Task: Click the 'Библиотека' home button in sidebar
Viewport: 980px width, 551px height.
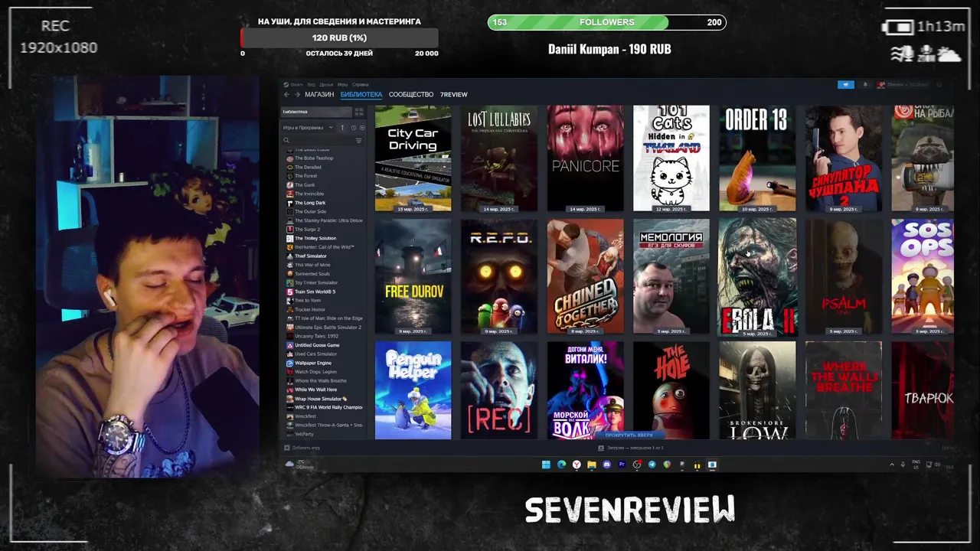Action: (316, 112)
